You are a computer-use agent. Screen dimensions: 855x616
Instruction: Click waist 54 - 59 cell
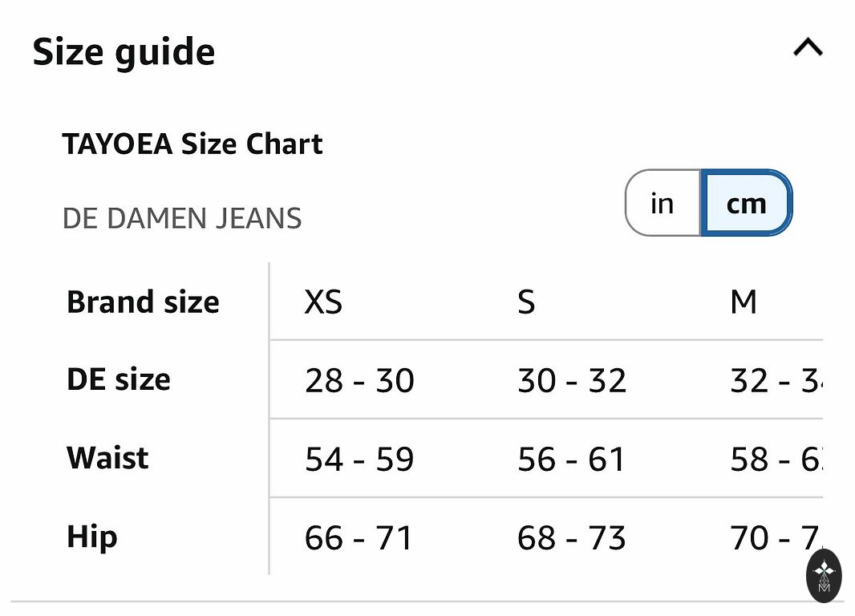(359, 459)
